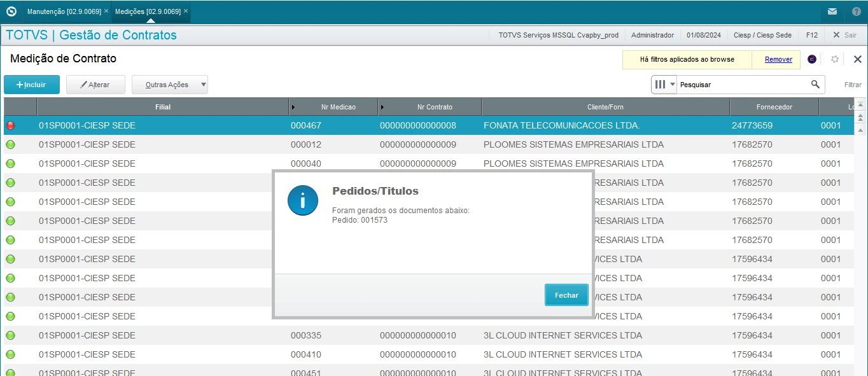Open the browse settings gear icon
Image resolution: width=868 pixels, height=376 pixels.
[835, 59]
